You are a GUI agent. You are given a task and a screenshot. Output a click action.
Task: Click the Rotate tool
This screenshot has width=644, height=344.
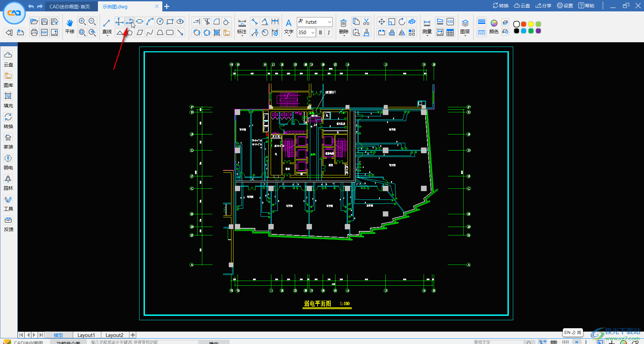(402, 22)
